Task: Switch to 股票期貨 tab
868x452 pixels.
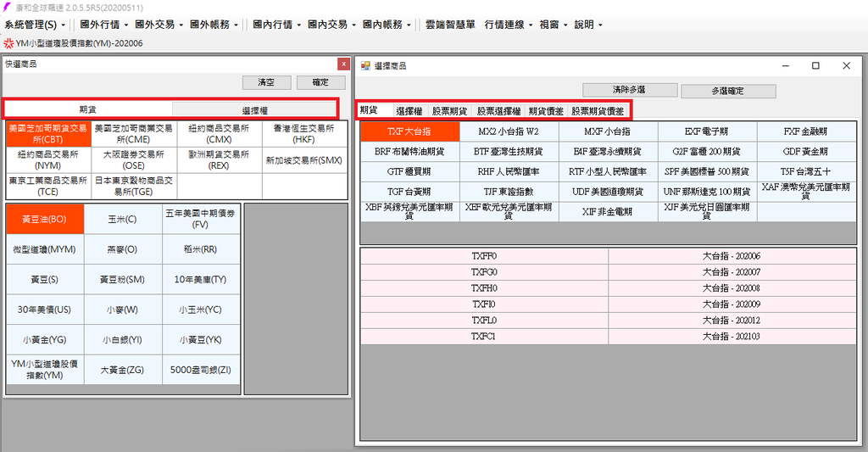Action: (449, 111)
